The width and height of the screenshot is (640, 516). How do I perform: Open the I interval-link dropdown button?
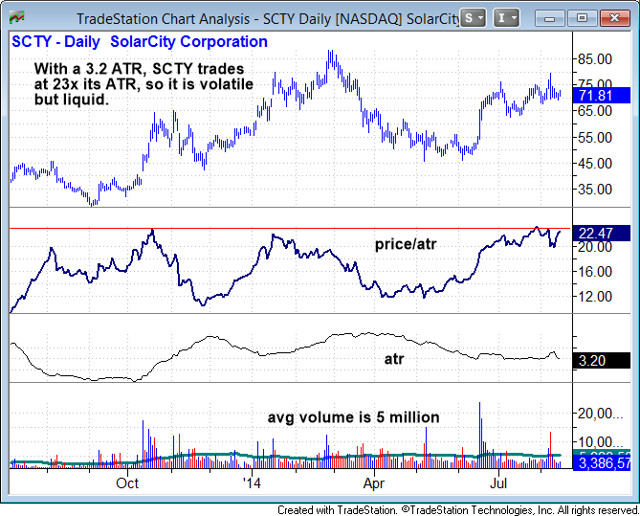(506, 18)
